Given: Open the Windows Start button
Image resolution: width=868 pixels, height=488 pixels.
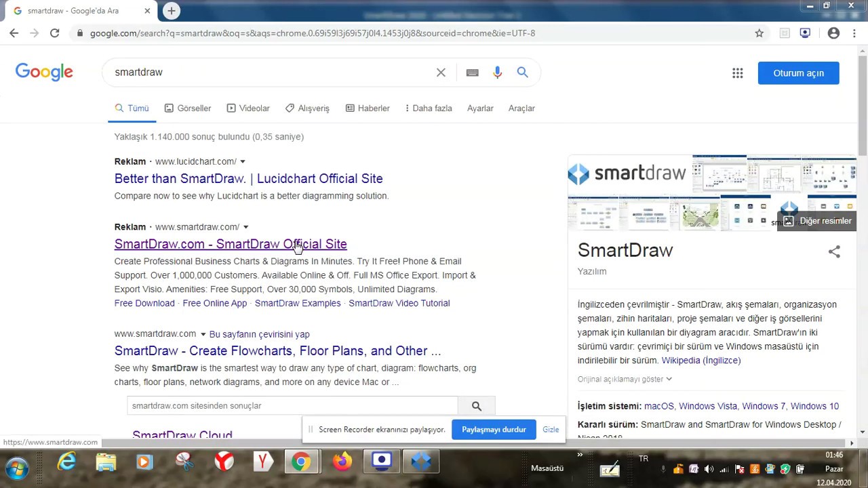Looking at the screenshot, I should pos(17,468).
